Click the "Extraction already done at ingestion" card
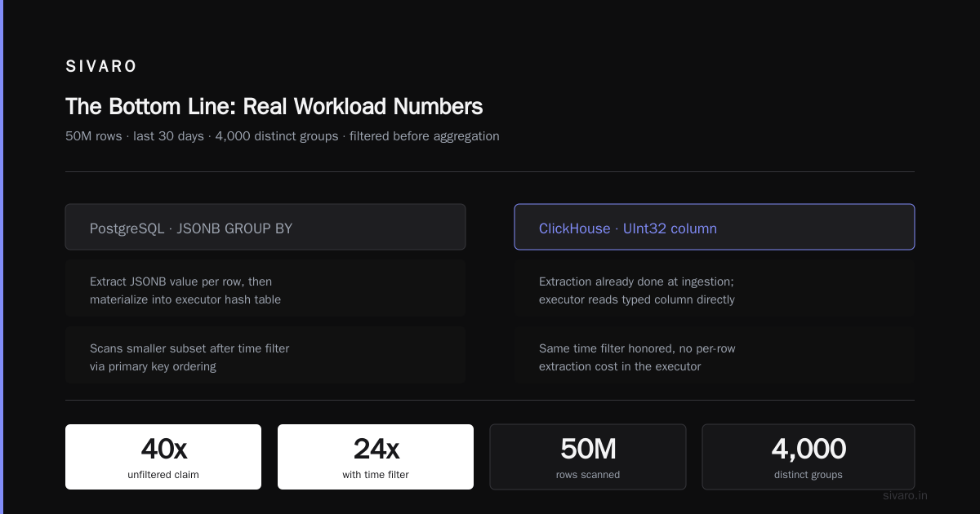Image resolution: width=980 pixels, height=514 pixels. point(715,289)
